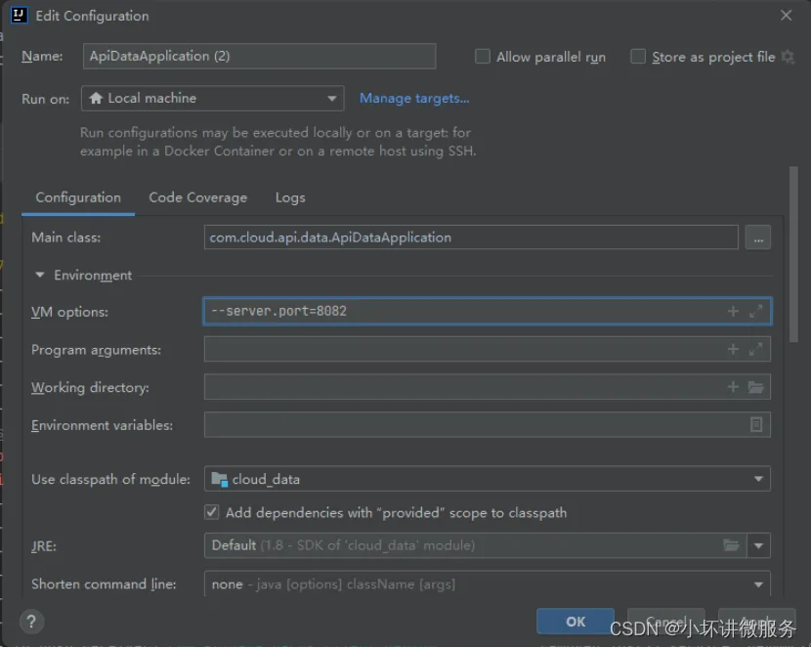Click the OK button

coord(576,622)
